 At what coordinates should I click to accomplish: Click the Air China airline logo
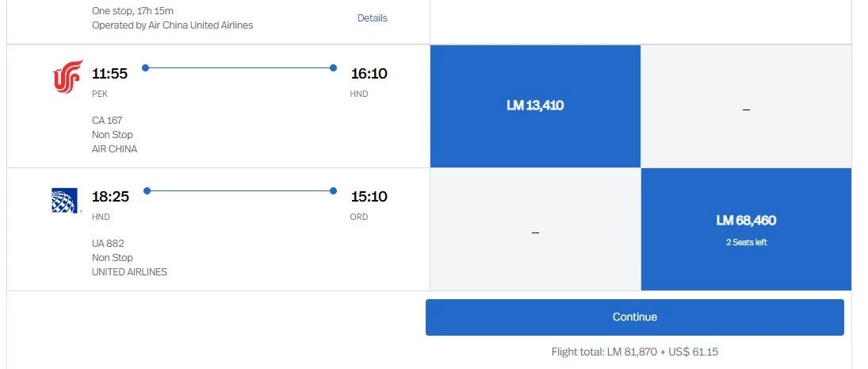67,78
